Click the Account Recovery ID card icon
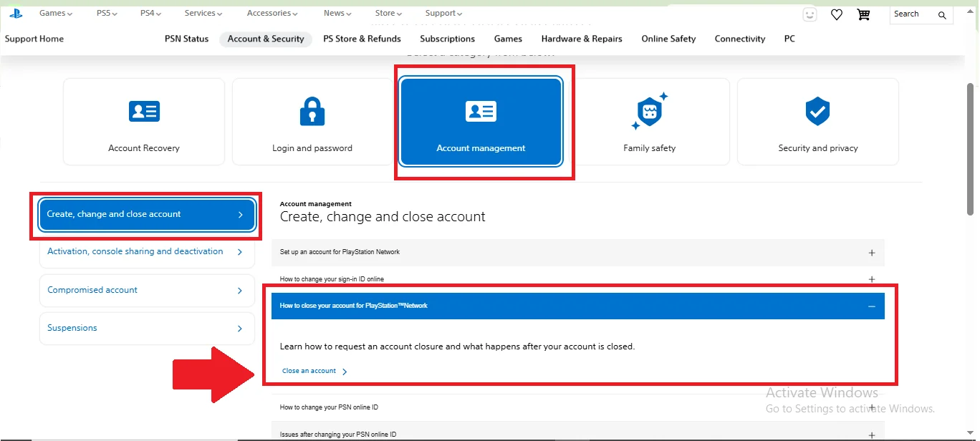This screenshot has width=980, height=441. click(144, 111)
